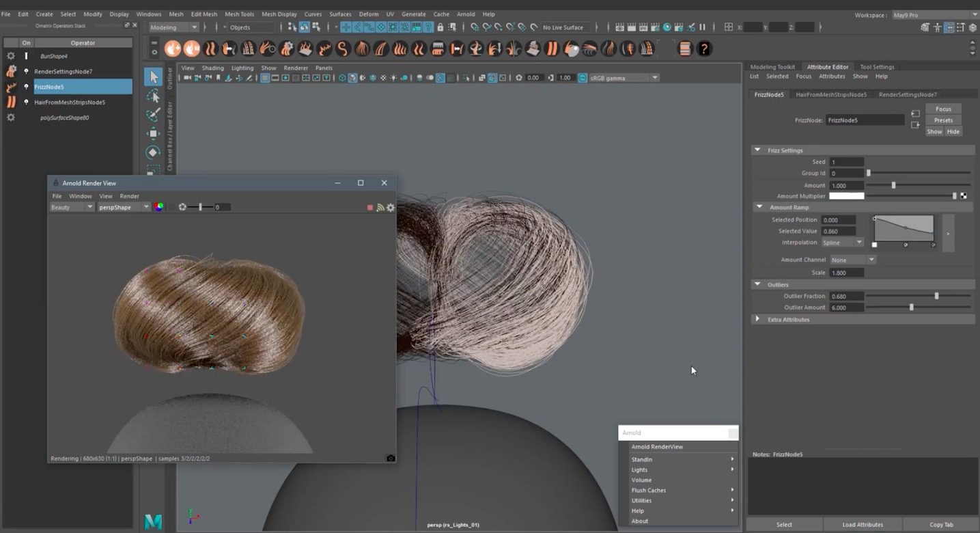Click the Ornatrix stack layers shelf icon

[684, 49]
